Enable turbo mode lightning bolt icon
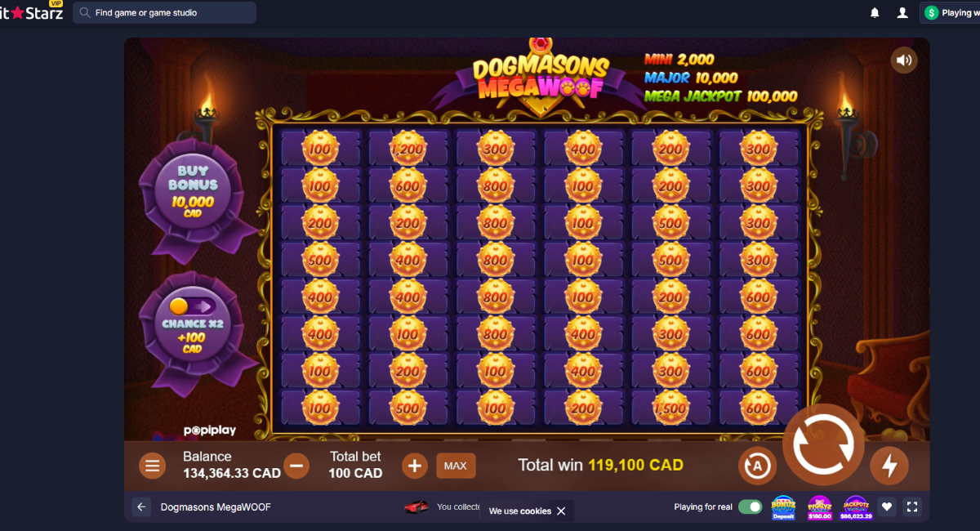The height and width of the screenshot is (531, 980). point(889,466)
